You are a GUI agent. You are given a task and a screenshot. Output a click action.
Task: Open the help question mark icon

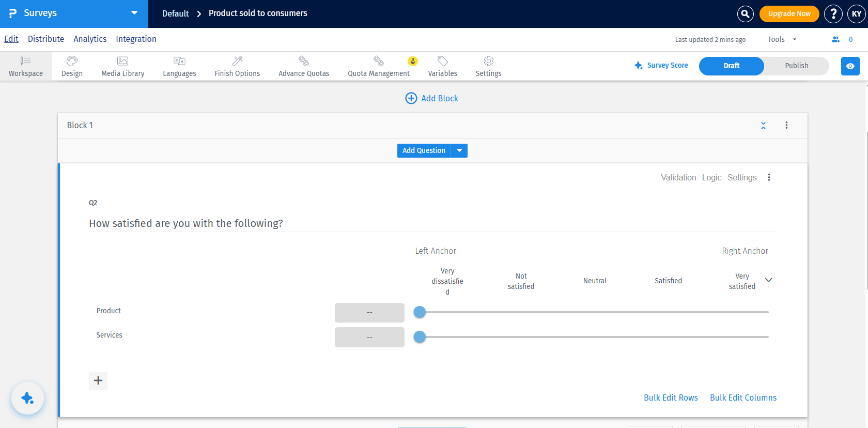point(833,14)
